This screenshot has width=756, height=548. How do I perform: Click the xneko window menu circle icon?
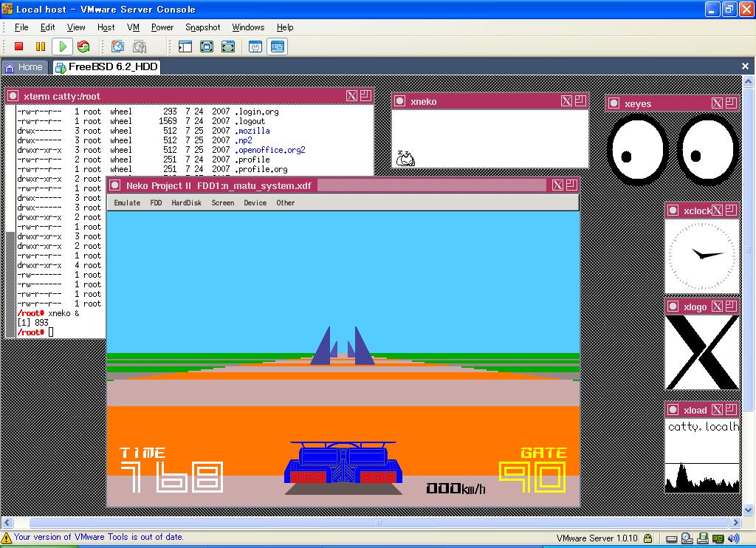click(399, 101)
